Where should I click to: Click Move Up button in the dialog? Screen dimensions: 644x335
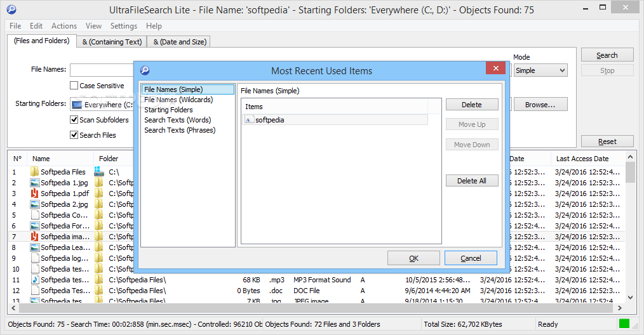point(472,124)
